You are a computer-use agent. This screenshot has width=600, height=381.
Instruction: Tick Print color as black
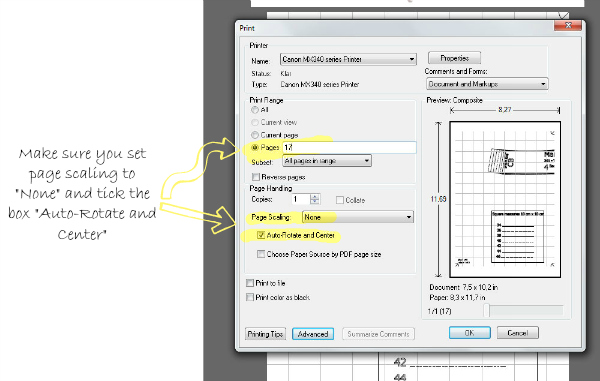point(250,297)
